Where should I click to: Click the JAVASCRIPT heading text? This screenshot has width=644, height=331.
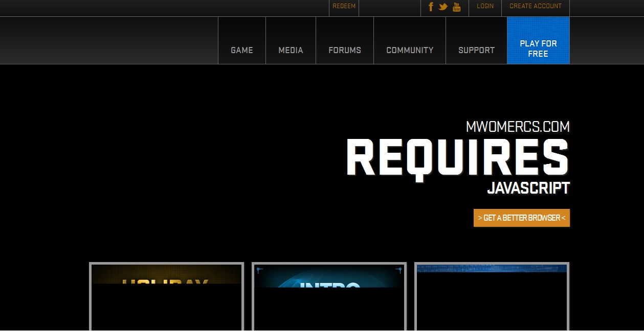coord(528,188)
